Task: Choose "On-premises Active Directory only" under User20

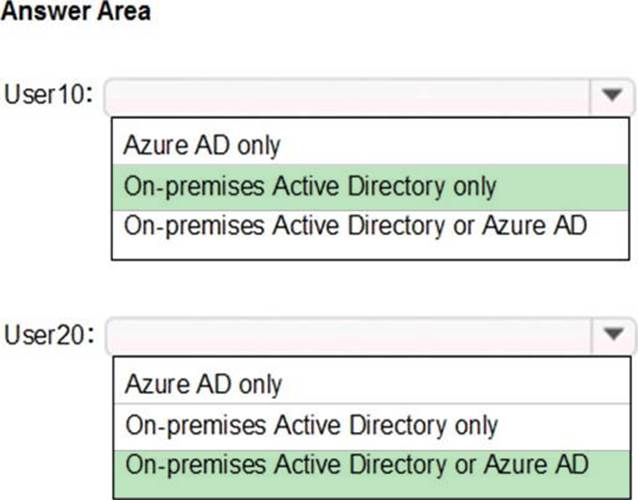Action: 310,424
